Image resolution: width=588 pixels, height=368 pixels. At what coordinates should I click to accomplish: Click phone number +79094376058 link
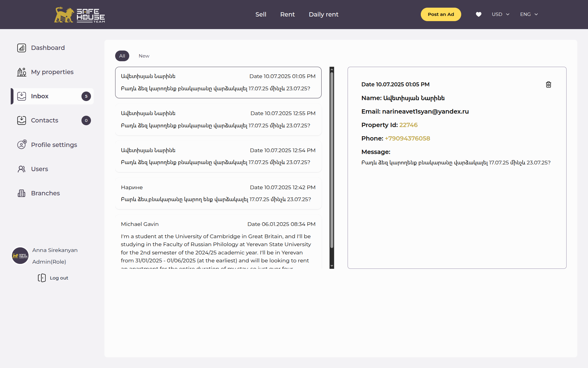(407, 138)
